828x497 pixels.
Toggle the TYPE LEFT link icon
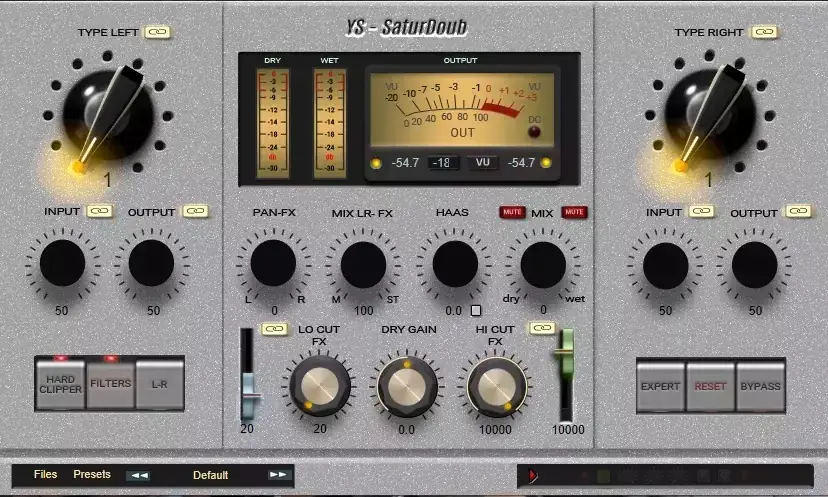pyautogui.click(x=157, y=33)
